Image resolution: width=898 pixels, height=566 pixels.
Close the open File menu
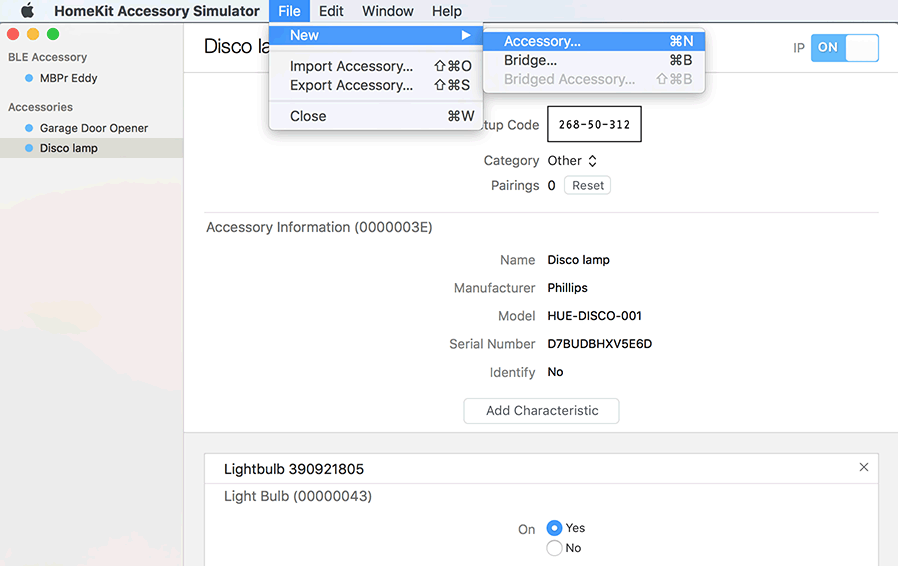tap(289, 11)
